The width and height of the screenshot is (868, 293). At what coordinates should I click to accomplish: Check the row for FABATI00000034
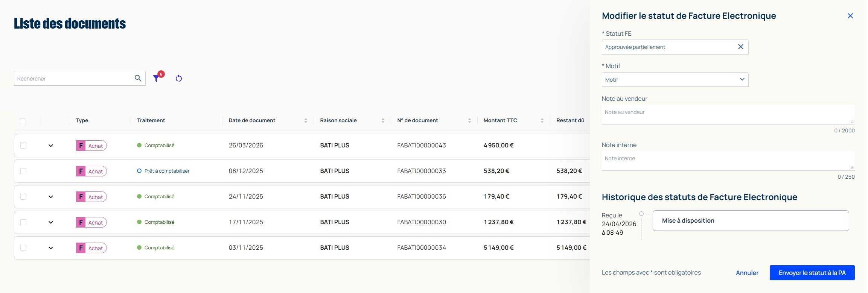click(23, 248)
